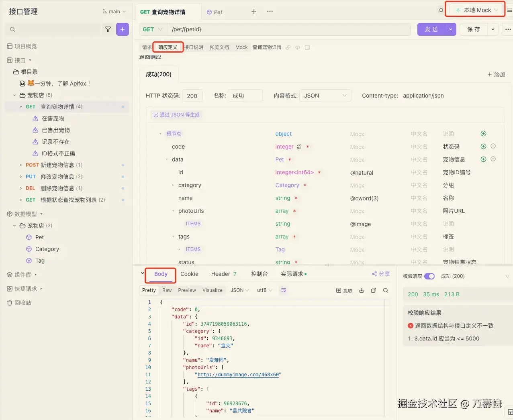Click the layout panel icon in toolbar
This screenshot has height=420, width=513.
click(307, 47)
